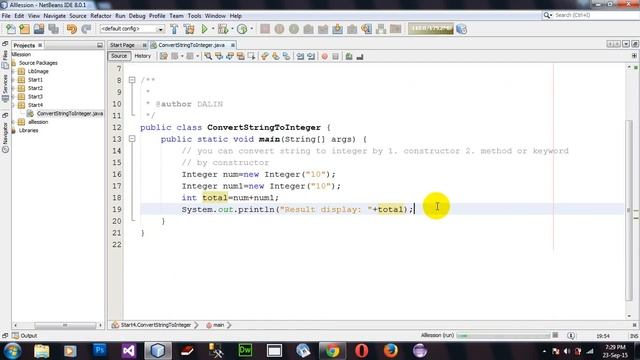Switch to the Start Page tab

pyautogui.click(x=122, y=45)
